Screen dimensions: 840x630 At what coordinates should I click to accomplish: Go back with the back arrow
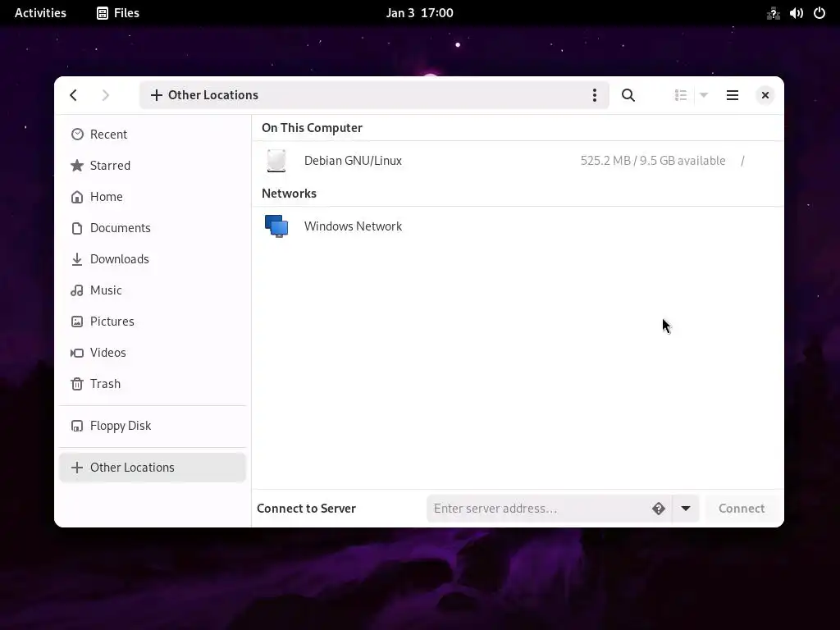click(x=73, y=95)
